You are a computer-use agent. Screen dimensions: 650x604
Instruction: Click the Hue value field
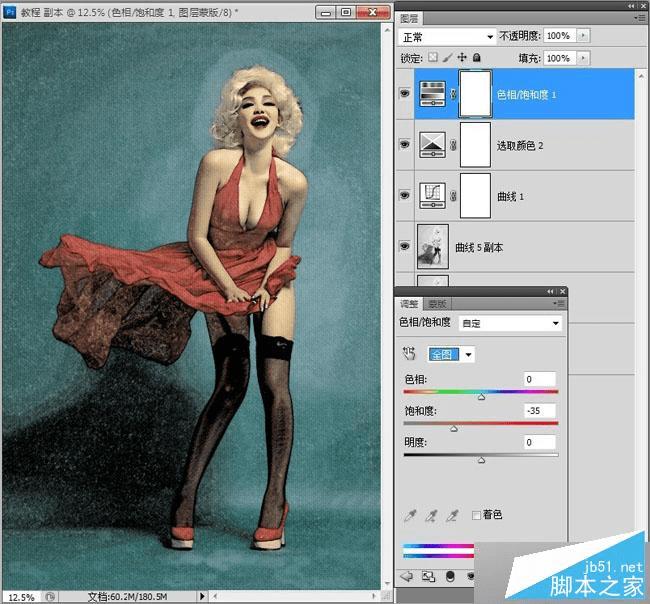[x=539, y=379]
